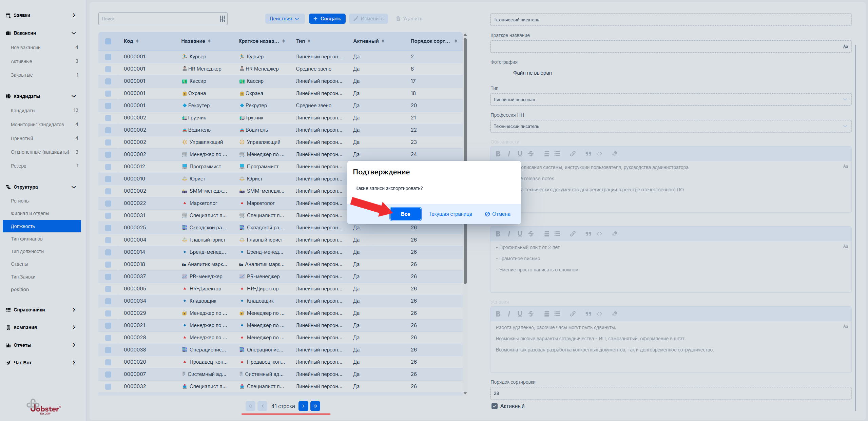Go to next page arrow
The image size is (868, 421).
(303, 406)
